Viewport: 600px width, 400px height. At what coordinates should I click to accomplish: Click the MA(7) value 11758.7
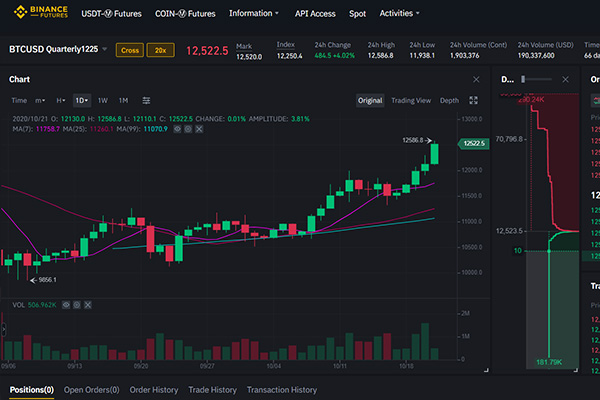click(47, 129)
